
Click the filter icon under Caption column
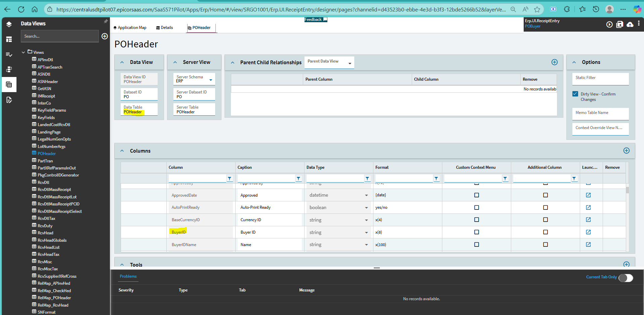pyautogui.click(x=298, y=179)
